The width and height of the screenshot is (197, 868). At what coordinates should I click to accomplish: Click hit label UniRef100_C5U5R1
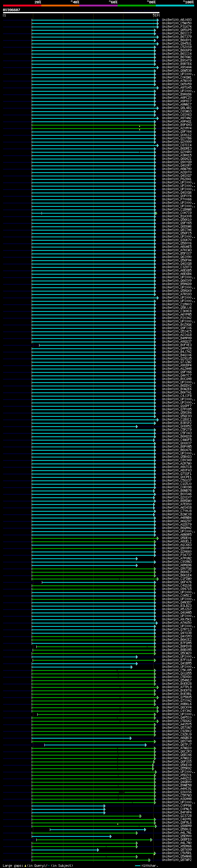click(177, 854)
